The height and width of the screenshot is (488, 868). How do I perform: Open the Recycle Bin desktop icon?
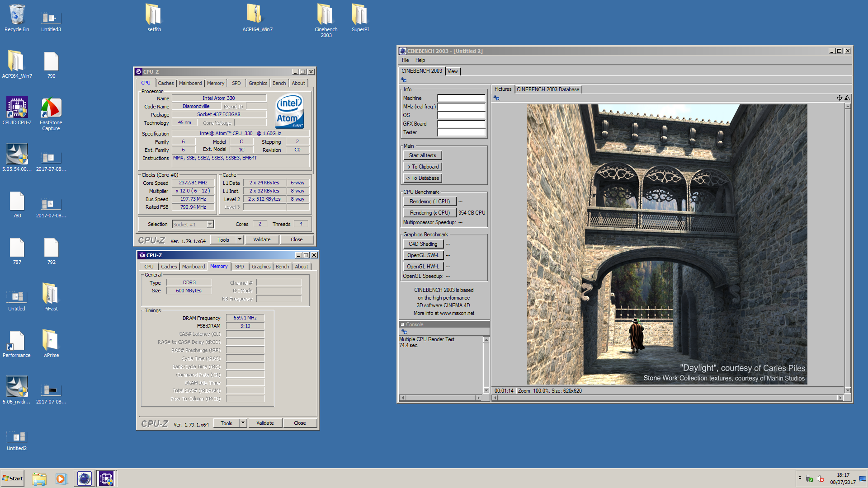point(17,18)
